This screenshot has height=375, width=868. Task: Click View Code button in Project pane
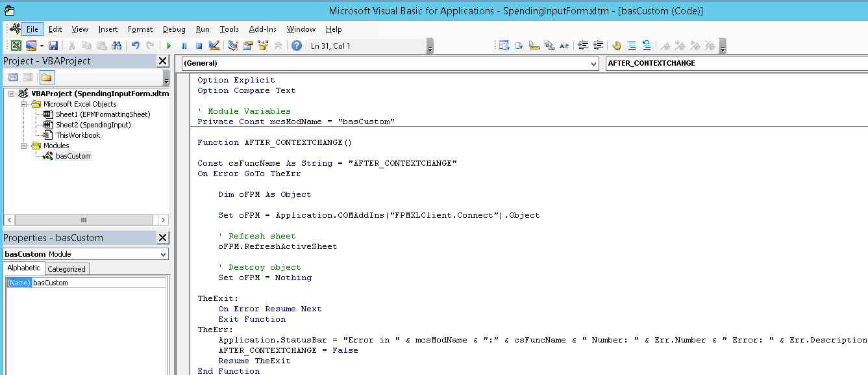point(13,77)
